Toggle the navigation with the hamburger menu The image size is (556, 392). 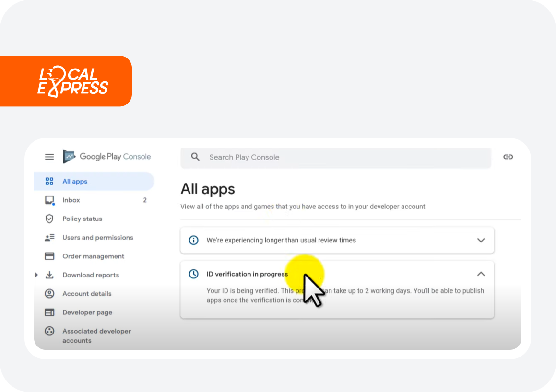tap(49, 157)
